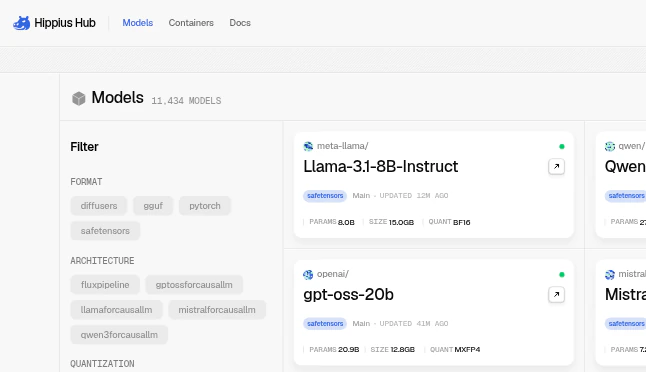Click the '11,434 MODELS' count
646x372 pixels.
(x=186, y=101)
